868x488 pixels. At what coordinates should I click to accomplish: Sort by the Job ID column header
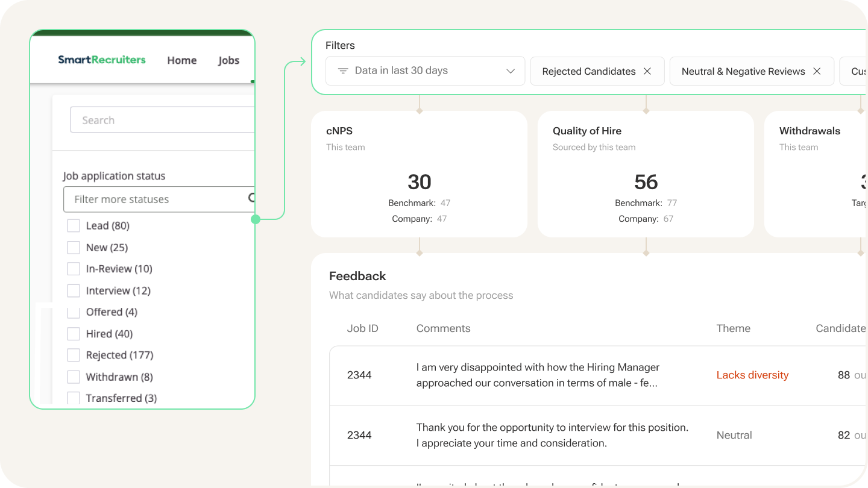coord(362,328)
